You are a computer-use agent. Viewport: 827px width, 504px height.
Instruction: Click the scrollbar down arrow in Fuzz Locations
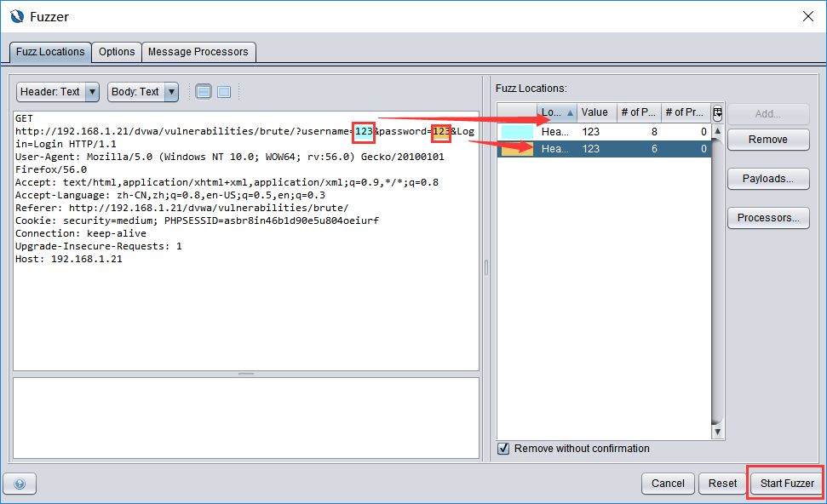pos(717,432)
